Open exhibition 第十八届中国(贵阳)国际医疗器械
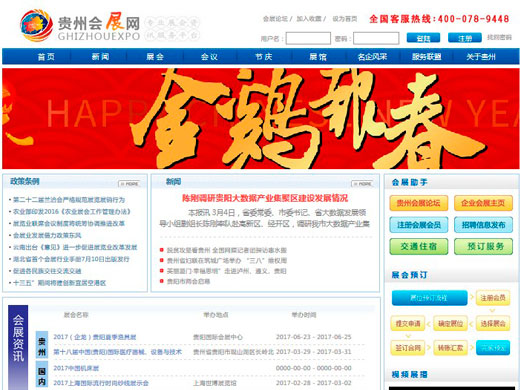This screenshot has height=390, width=520. point(117,352)
